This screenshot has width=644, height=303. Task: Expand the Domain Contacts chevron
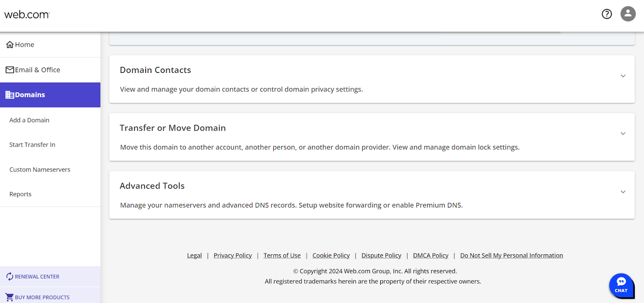click(623, 76)
